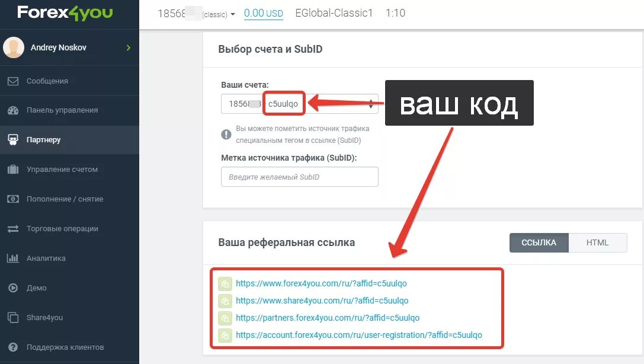Click the Andrey Noskov profile avatar
This screenshot has width=644, height=364.
click(14, 47)
